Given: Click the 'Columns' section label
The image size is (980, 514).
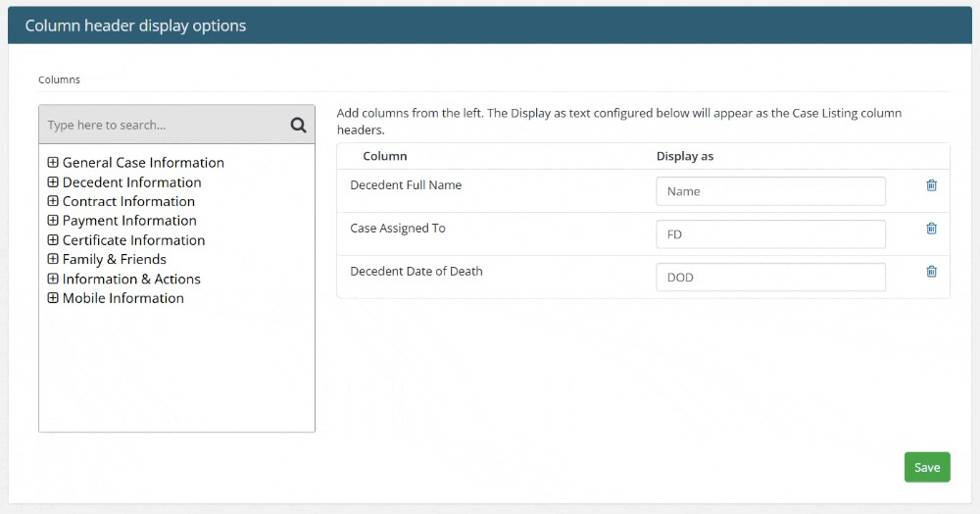Looking at the screenshot, I should pos(60,79).
